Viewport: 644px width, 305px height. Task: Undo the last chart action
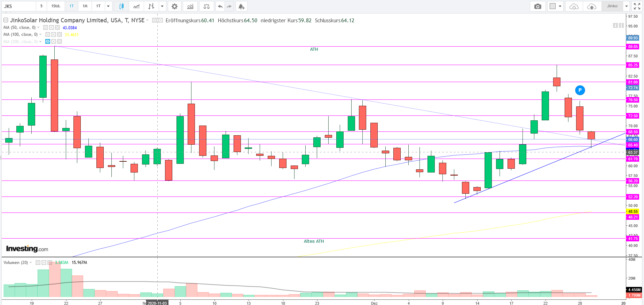220,6
